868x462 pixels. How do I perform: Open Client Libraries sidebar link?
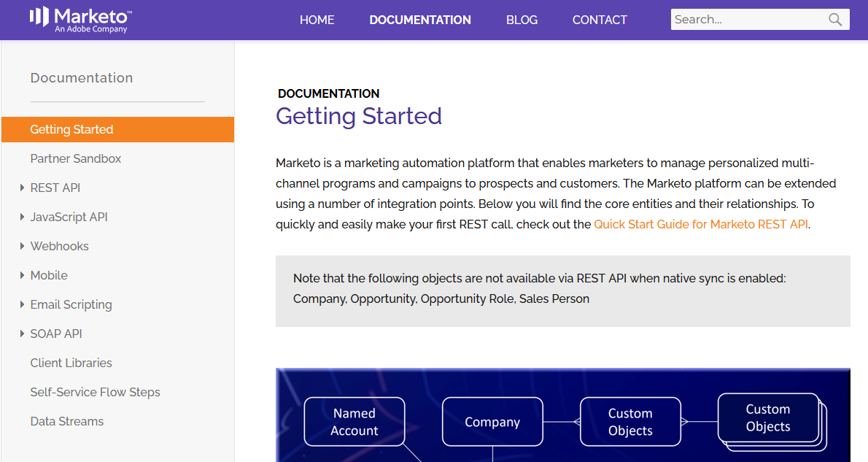coord(71,363)
